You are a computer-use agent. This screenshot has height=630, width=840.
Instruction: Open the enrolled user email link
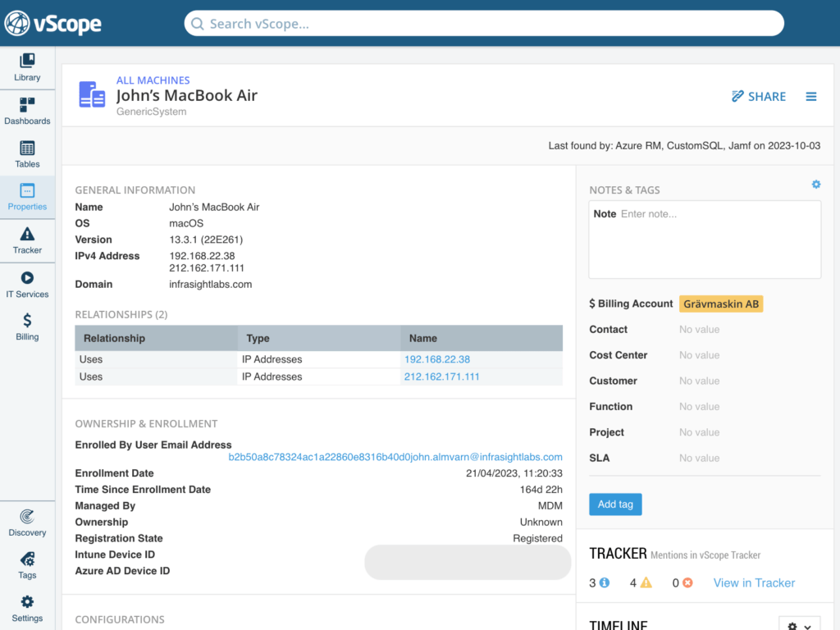click(395, 457)
